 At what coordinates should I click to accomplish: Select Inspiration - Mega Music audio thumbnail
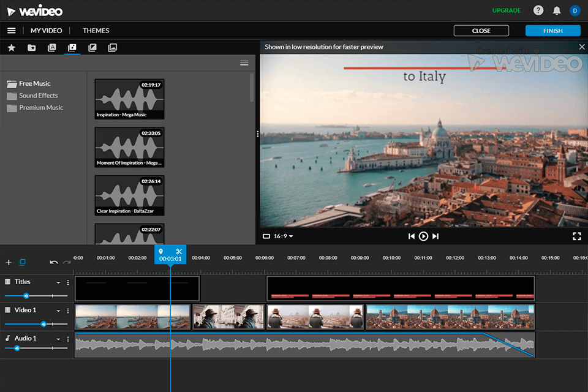coord(129,99)
